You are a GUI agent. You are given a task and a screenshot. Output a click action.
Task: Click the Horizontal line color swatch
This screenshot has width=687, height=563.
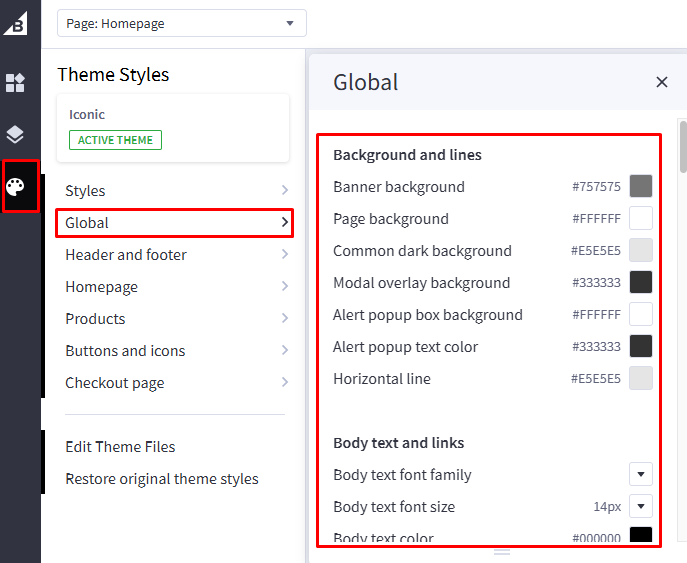pyautogui.click(x=641, y=378)
